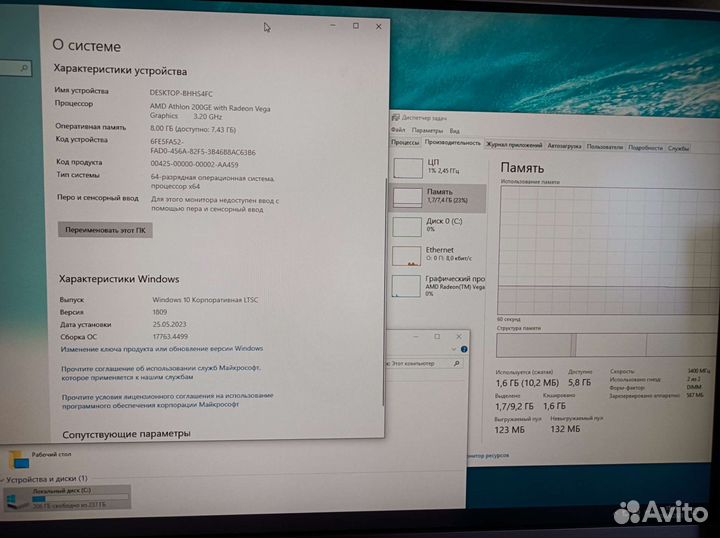Click the Сопутствующие параметры heading

click(x=126, y=433)
